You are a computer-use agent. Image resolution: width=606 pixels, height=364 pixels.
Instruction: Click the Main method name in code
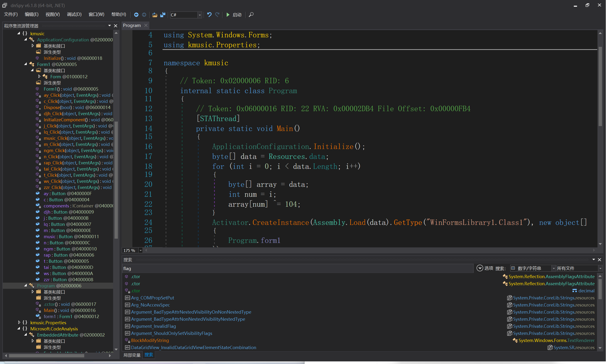pos(285,128)
